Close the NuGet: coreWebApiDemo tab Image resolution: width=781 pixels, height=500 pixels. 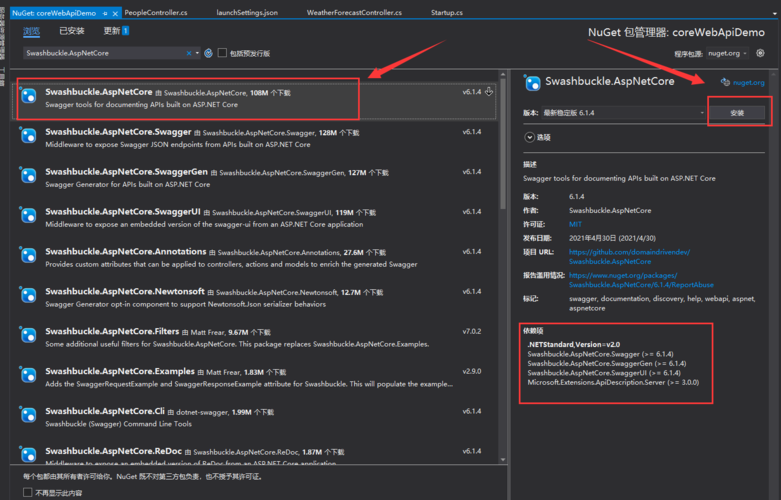click(x=115, y=13)
